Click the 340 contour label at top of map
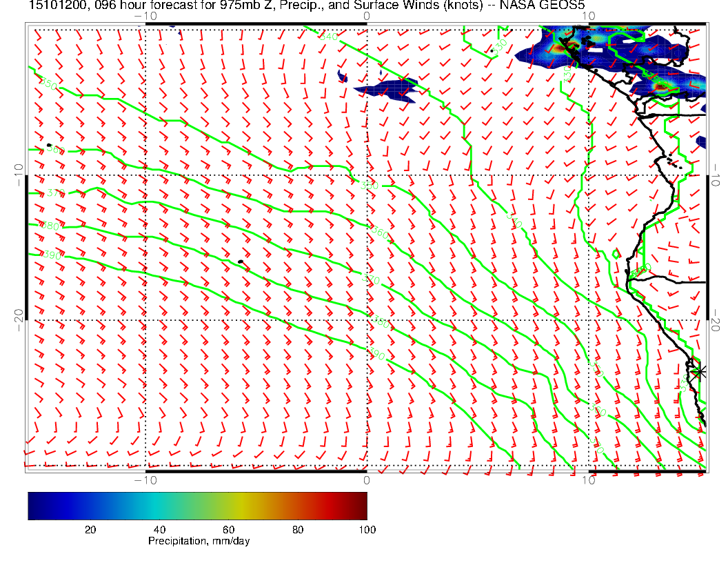This screenshot has height=563, width=728. pyautogui.click(x=330, y=37)
